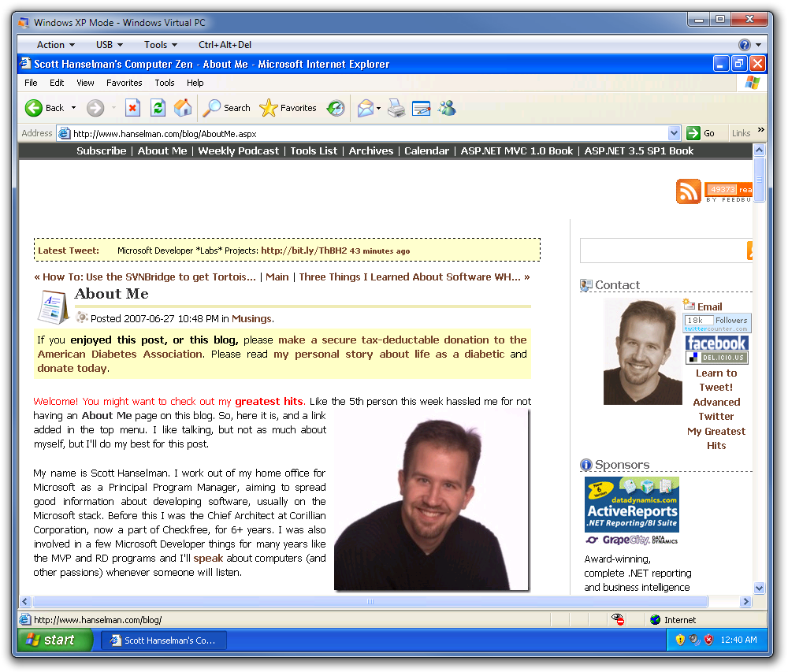Open the Twitter followers counter badge

click(716, 322)
